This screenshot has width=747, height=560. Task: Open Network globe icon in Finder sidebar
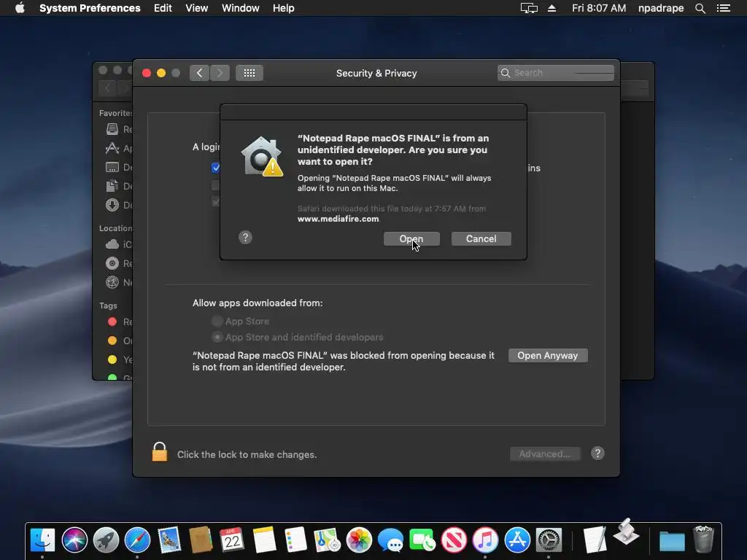point(112,282)
